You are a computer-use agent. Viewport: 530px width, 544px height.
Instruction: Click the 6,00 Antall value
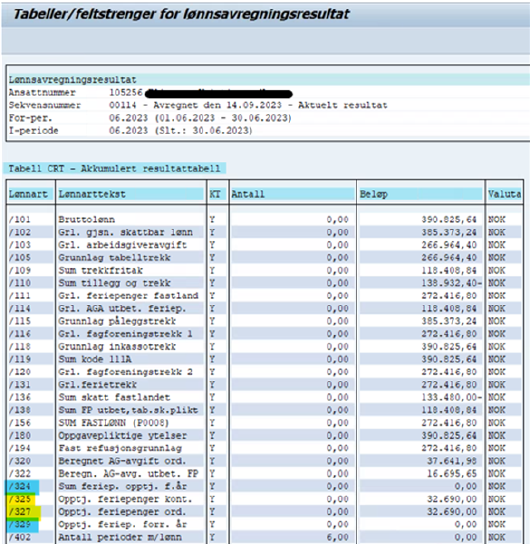(337, 537)
